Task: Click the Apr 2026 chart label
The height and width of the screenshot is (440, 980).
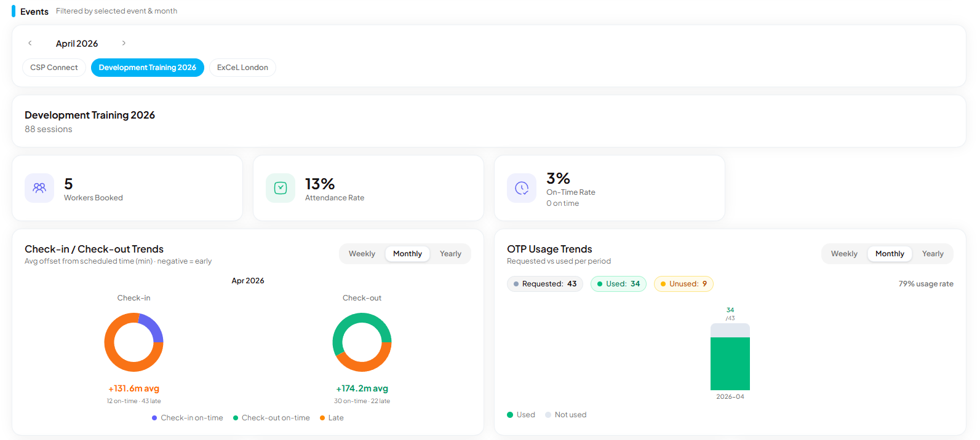Action: click(x=248, y=281)
